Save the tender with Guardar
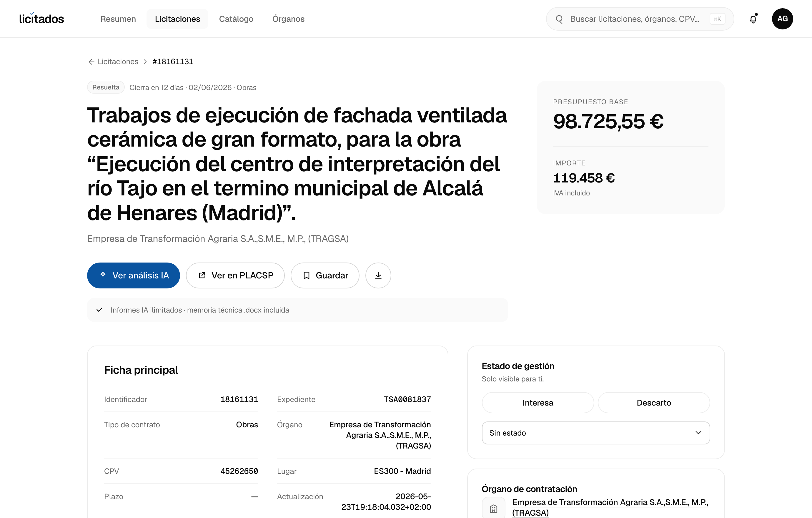This screenshot has width=812, height=518. [325, 275]
